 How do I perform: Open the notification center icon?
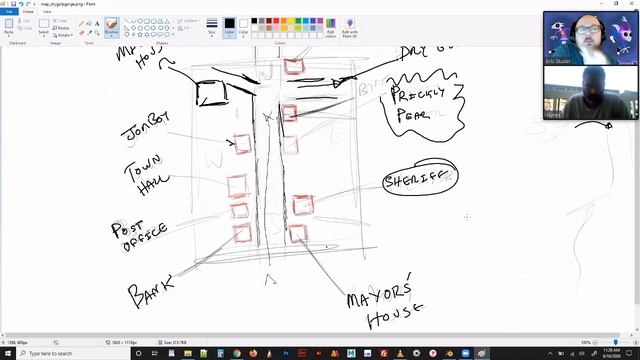click(x=629, y=353)
